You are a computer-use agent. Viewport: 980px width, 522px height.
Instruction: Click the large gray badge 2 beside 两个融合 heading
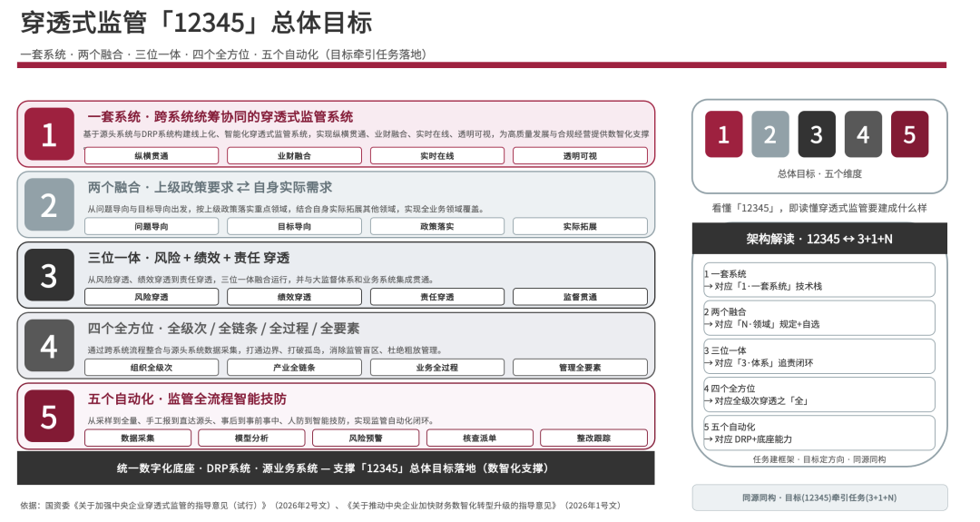49,204
